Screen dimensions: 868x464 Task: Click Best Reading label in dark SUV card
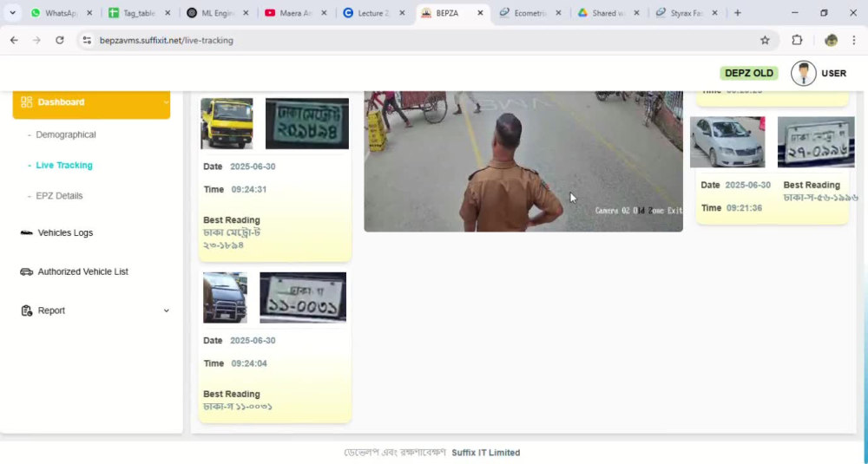232,394
